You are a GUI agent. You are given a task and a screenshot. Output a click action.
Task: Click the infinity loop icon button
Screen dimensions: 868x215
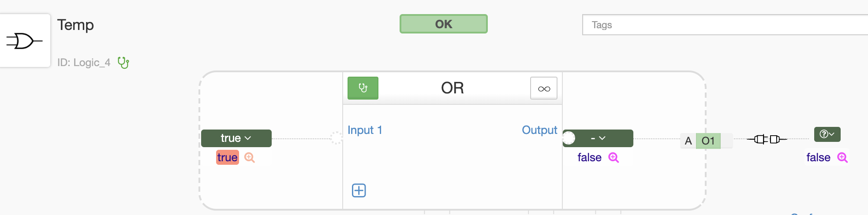[544, 89]
